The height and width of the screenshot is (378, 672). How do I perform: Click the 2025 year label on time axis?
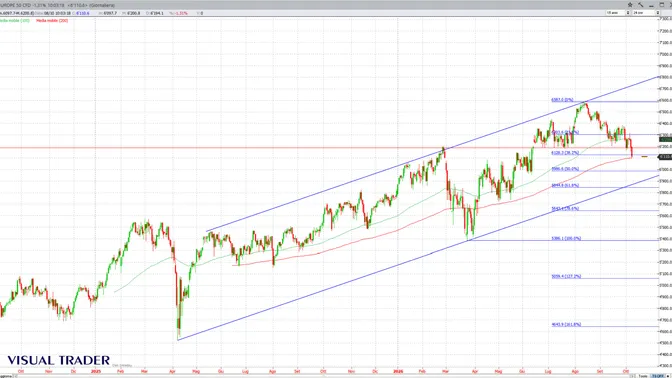pos(96,371)
